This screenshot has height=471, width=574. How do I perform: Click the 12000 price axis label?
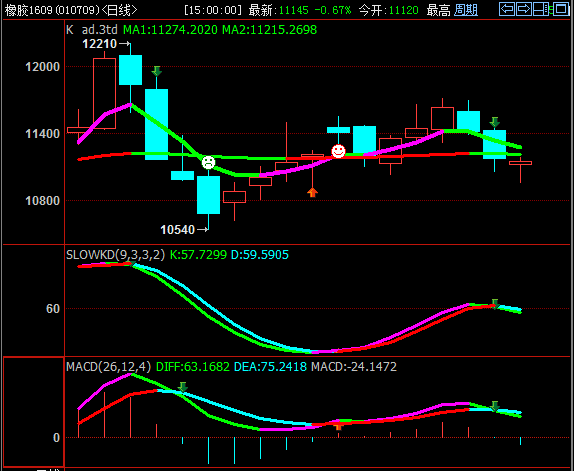[x=42, y=67]
